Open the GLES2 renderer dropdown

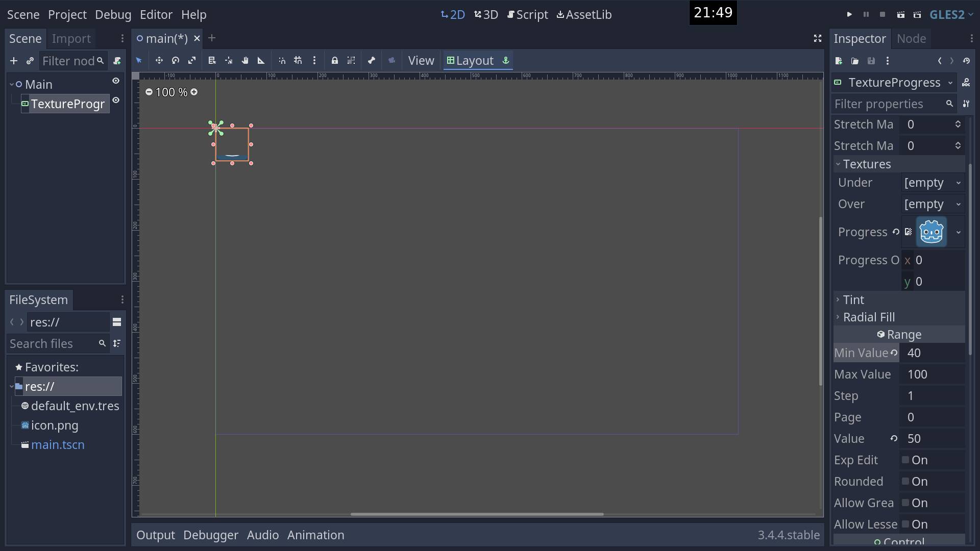coord(951,14)
